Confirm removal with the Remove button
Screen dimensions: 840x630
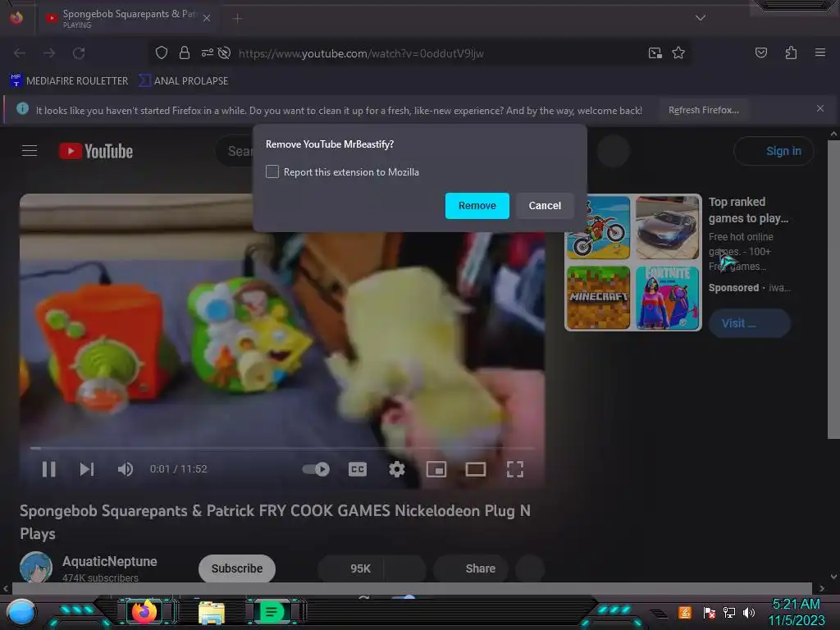tap(477, 206)
